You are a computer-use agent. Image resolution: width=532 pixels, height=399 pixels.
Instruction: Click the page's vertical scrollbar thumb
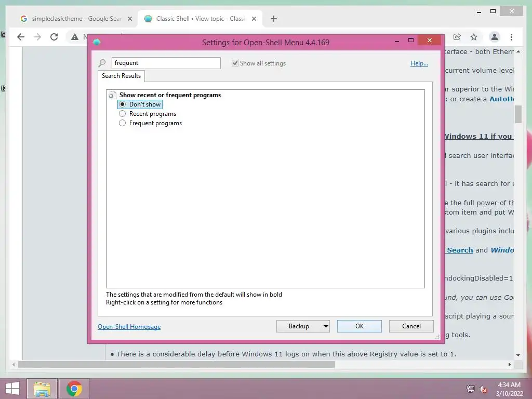click(518, 114)
